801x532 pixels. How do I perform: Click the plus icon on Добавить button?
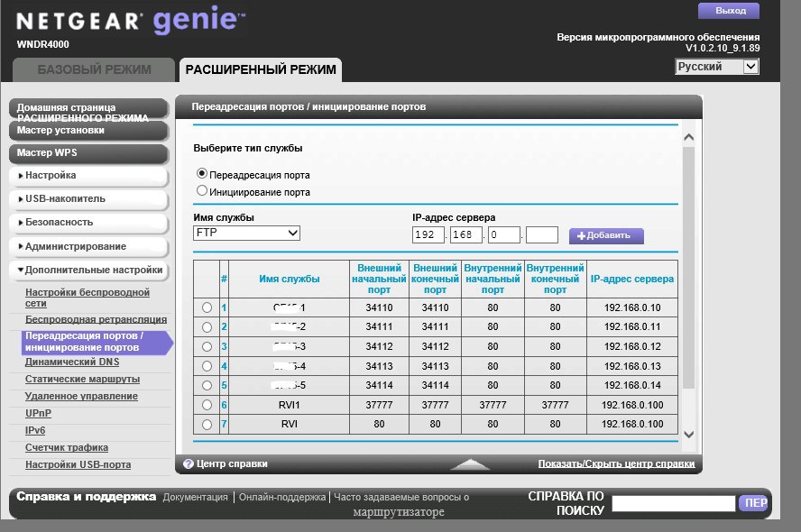coord(581,236)
